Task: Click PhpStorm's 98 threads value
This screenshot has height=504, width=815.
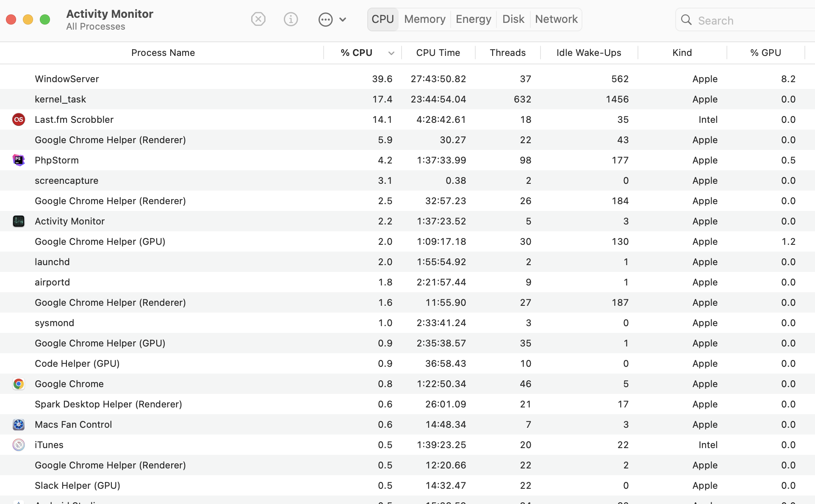Action: [x=525, y=160]
